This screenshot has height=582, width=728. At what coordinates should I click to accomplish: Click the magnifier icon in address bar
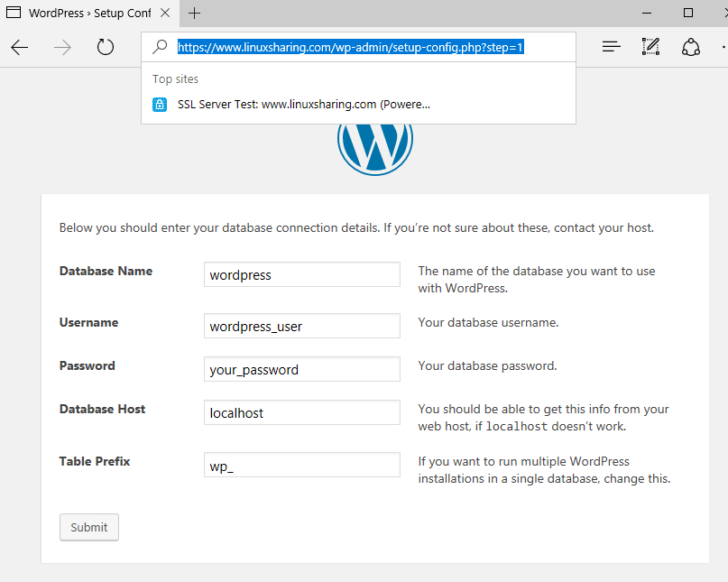tap(160, 48)
